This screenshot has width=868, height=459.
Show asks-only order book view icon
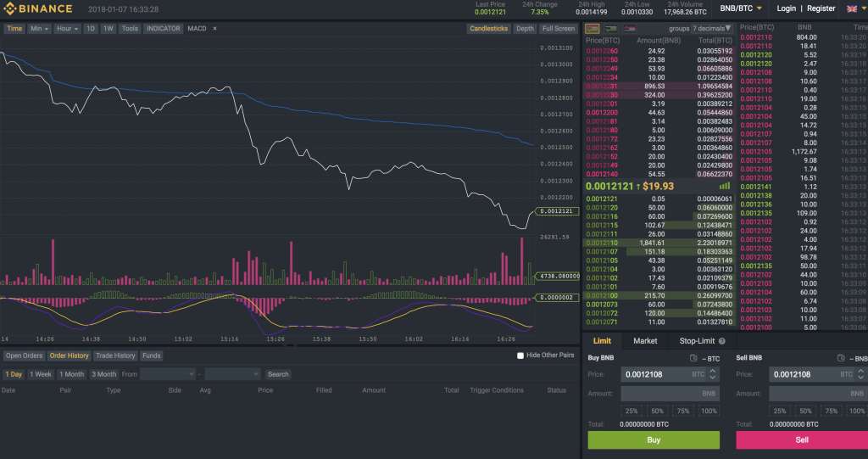[630, 28]
